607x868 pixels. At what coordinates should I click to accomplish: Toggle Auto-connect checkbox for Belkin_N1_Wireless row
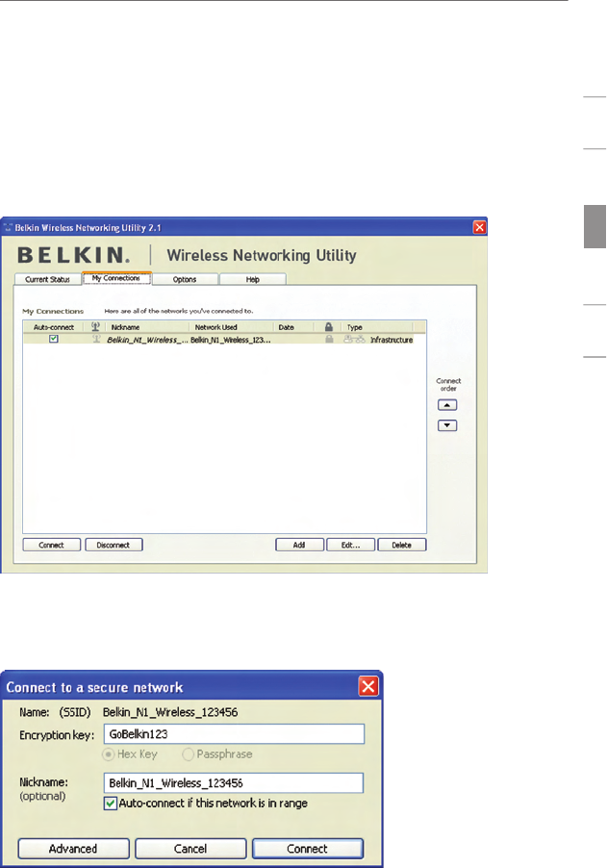(x=54, y=339)
